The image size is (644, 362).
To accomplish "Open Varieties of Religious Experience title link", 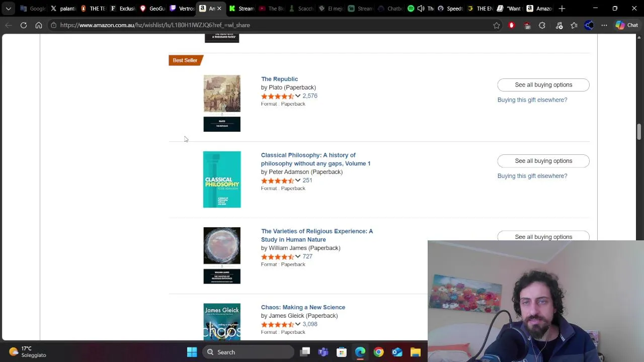I will pos(317,235).
